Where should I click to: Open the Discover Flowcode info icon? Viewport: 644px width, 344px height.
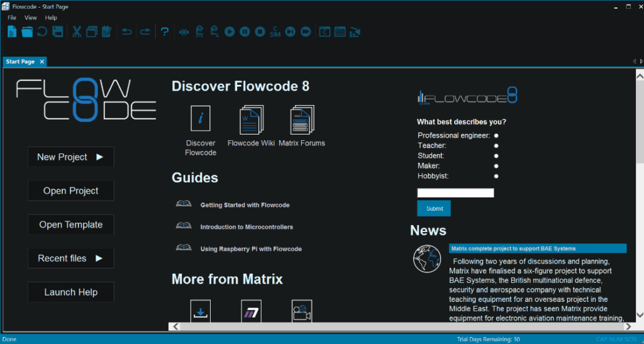[x=201, y=118]
